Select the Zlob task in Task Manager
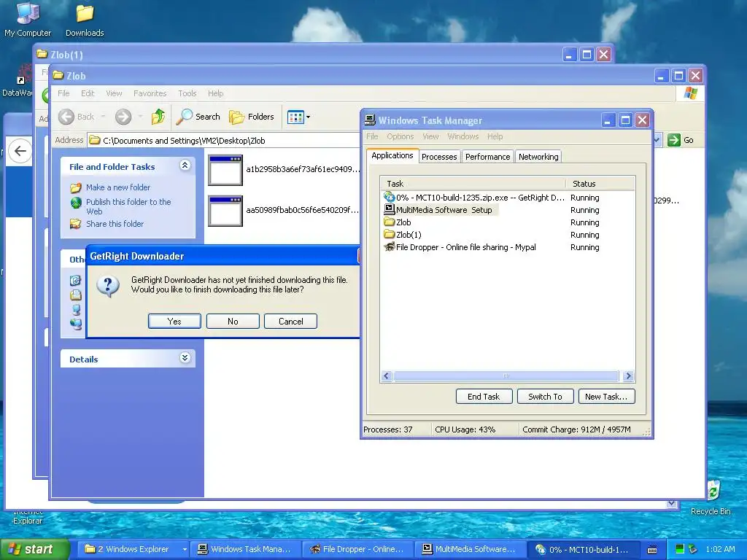The width and height of the screenshot is (747, 560). click(x=508, y=222)
